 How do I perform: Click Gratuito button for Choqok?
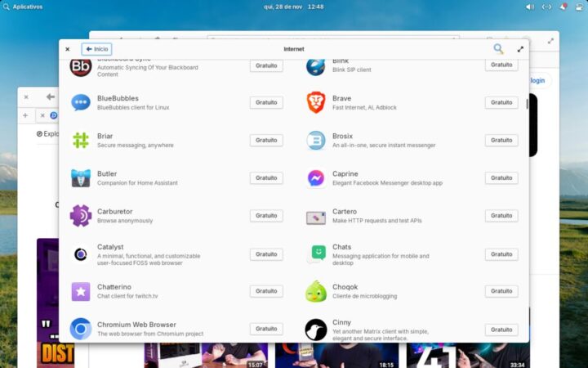[501, 291]
